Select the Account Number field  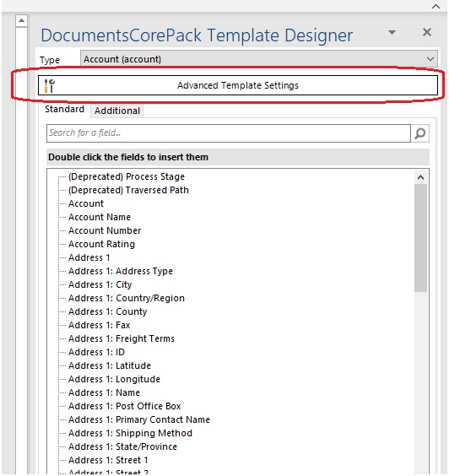click(x=105, y=230)
